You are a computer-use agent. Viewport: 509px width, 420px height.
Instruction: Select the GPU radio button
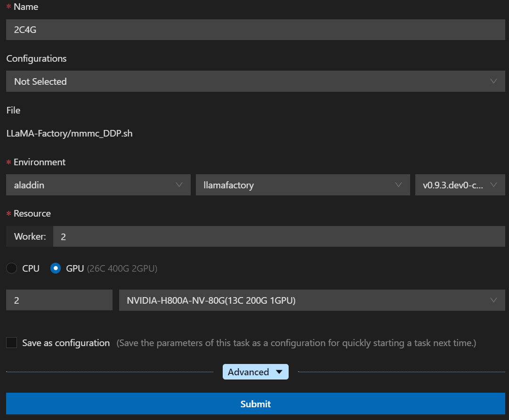point(56,268)
